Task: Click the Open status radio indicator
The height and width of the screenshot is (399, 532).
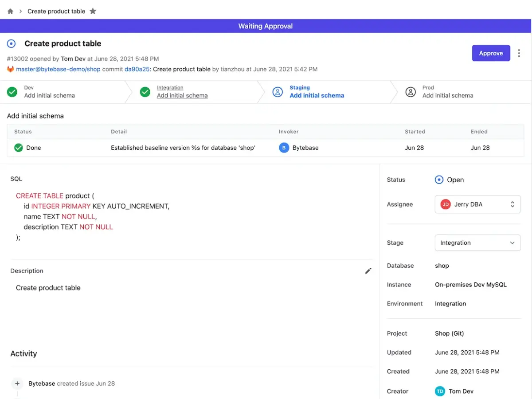Action: [x=439, y=180]
